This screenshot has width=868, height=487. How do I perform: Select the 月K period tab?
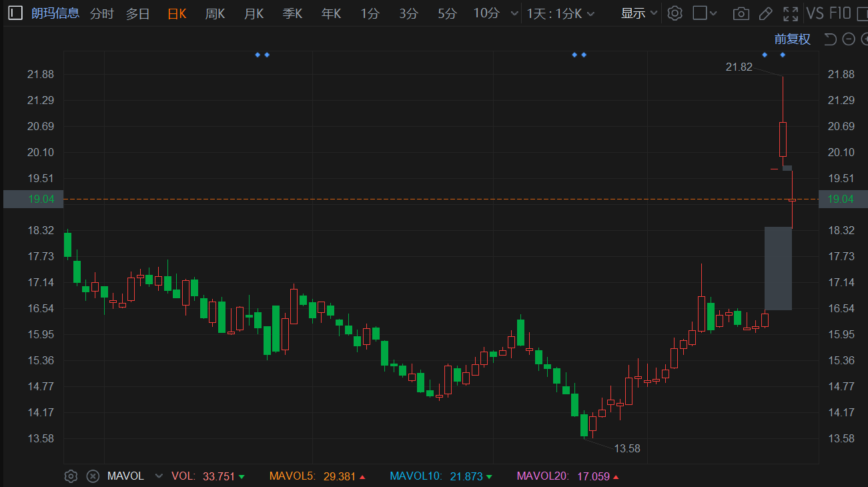coord(254,13)
